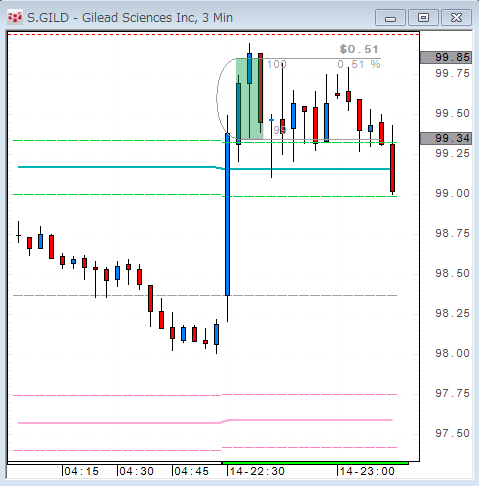Screen dimensions: 479x486
Task: Click the 97.75 price axis label
Action: [452, 393]
